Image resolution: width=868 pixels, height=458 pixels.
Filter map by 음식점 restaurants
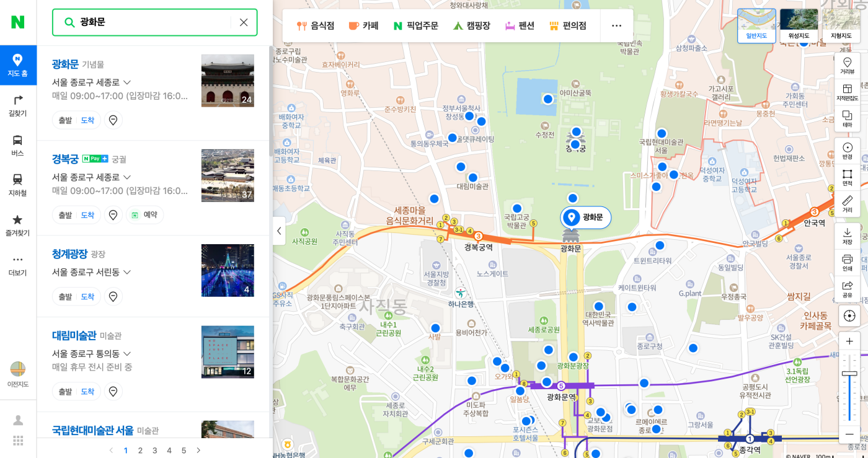click(x=316, y=25)
